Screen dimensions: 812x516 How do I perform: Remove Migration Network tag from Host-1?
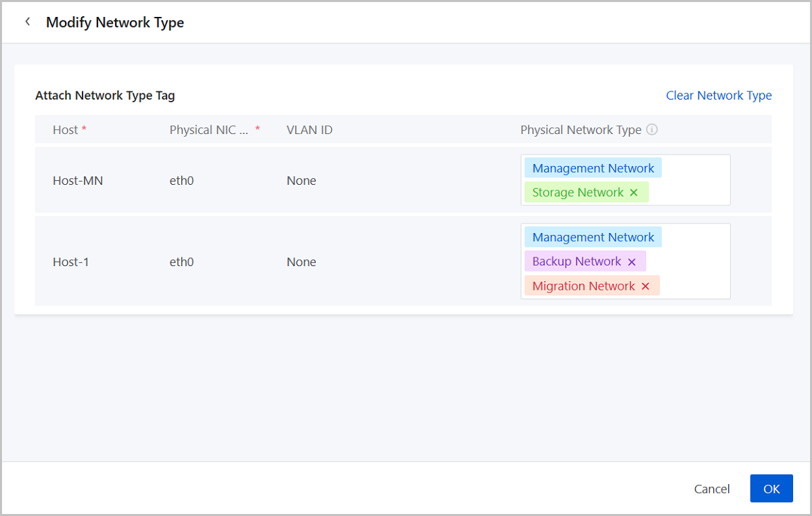[x=646, y=286]
